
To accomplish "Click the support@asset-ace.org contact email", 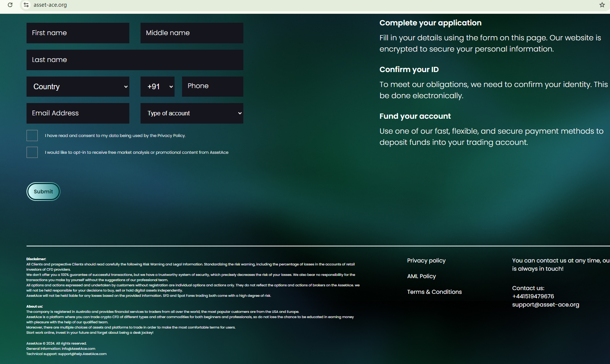I will (545, 305).
